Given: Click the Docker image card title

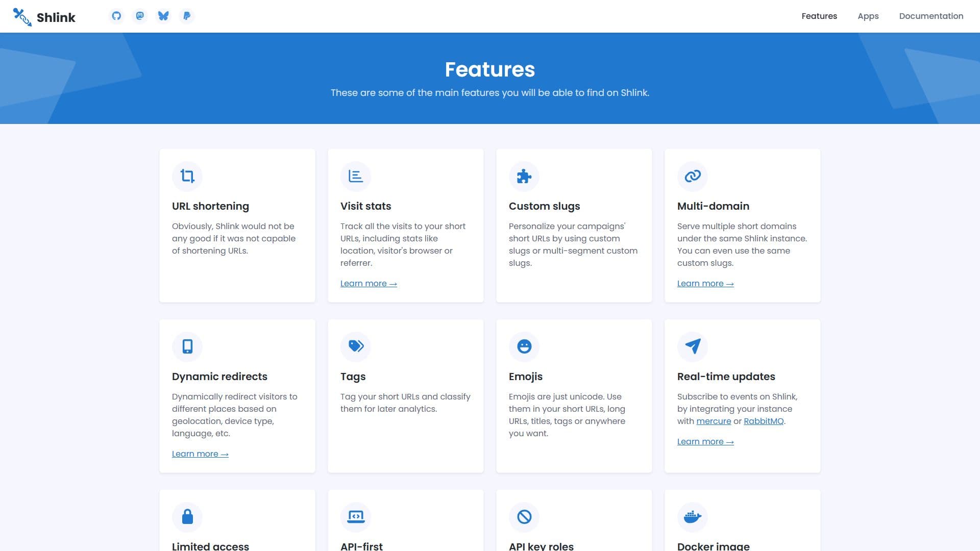Looking at the screenshot, I should [714, 546].
